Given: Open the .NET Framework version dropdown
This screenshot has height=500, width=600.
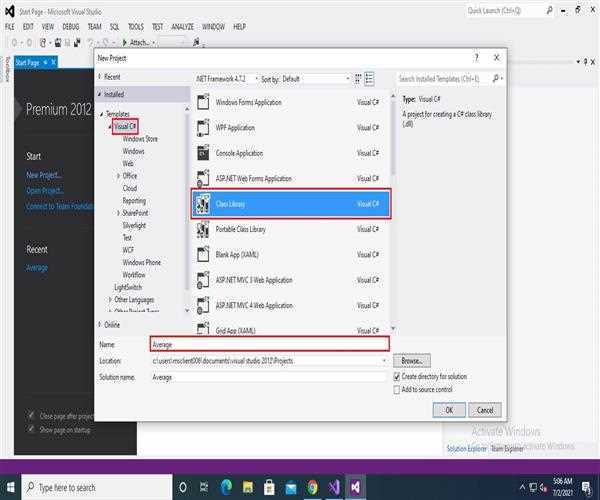Looking at the screenshot, I should (x=223, y=78).
